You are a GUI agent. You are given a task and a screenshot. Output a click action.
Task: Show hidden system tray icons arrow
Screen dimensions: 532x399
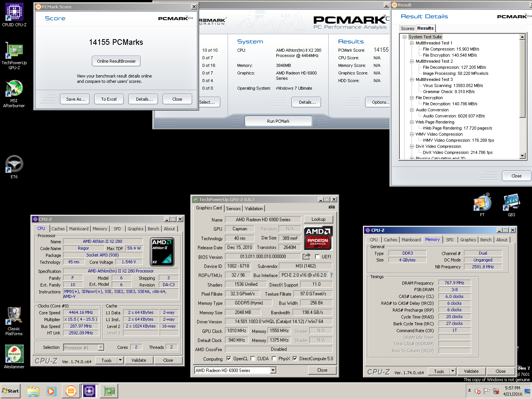[x=470, y=391]
